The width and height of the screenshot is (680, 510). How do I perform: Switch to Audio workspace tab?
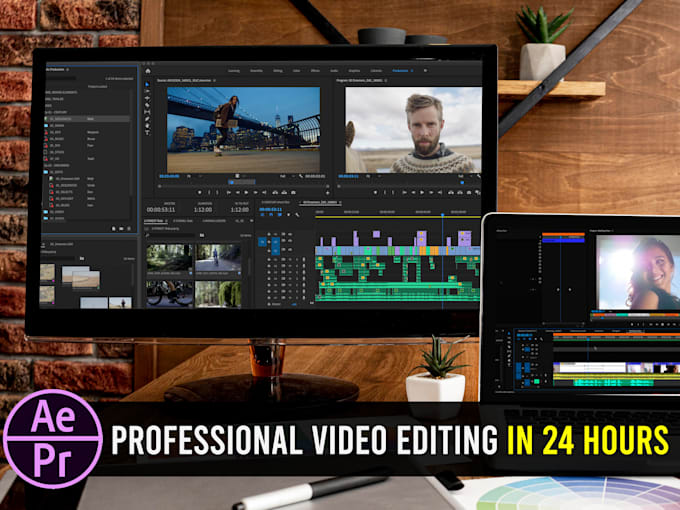point(334,70)
